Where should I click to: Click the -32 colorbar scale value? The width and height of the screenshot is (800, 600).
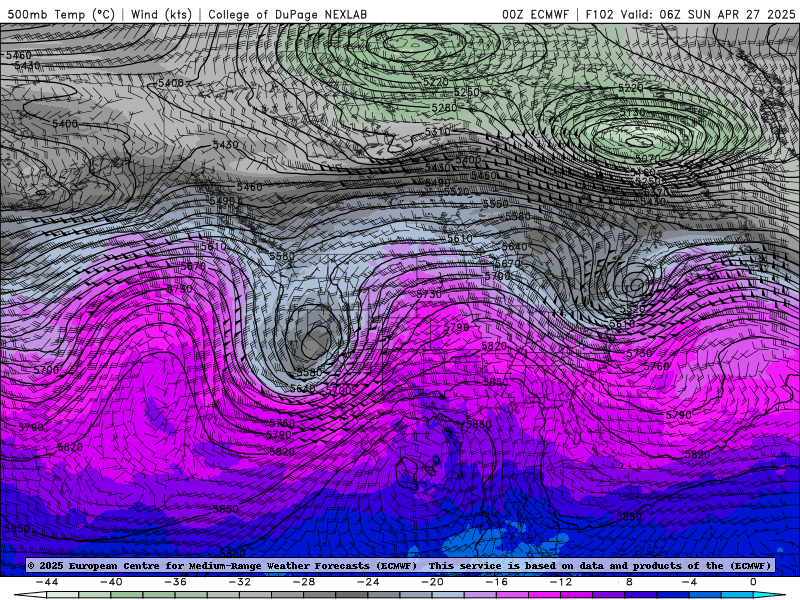tap(240, 582)
